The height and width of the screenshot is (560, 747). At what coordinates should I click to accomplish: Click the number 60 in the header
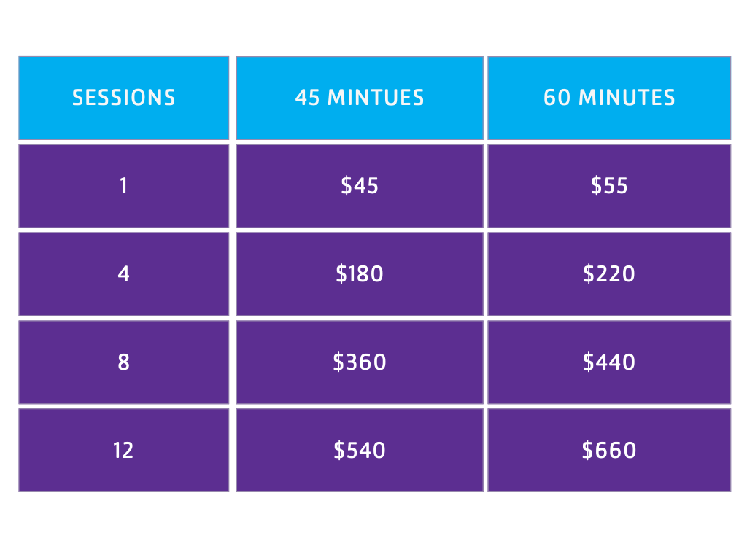557,98
